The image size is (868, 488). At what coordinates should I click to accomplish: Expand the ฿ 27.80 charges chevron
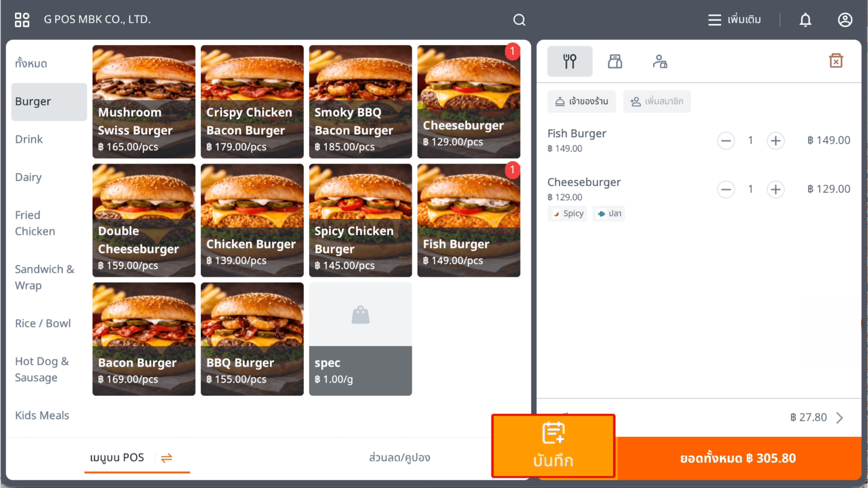point(840,418)
